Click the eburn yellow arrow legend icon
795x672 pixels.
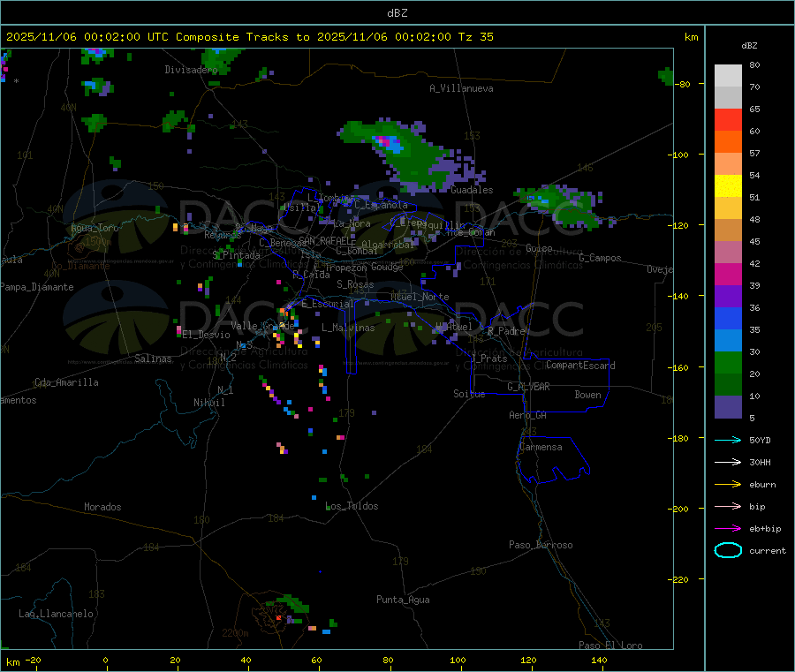click(x=728, y=484)
